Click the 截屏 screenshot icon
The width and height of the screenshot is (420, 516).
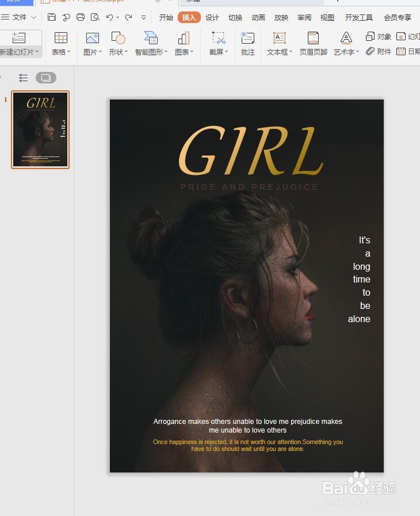click(x=219, y=38)
